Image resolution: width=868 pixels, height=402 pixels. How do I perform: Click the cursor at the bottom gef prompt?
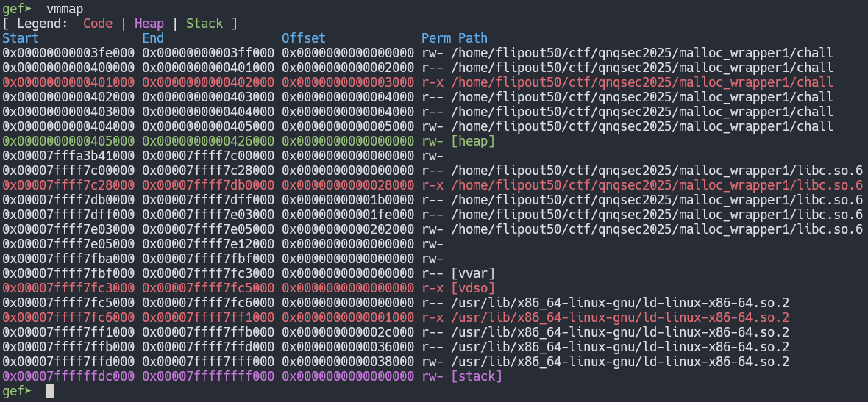50,391
